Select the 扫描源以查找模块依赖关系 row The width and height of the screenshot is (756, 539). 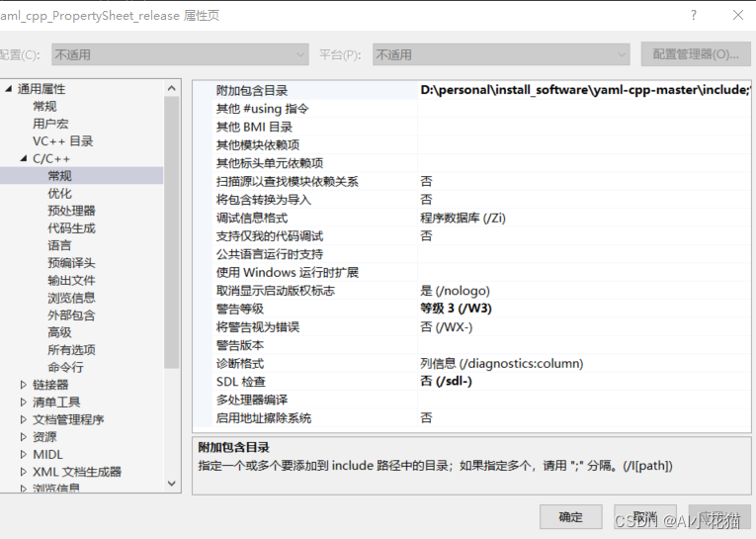(x=481, y=181)
